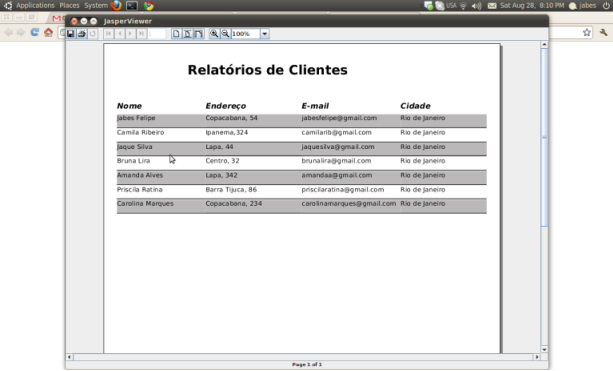Click the Nome column header
The width and height of the screenshot is (613, 371).
tap(129, 106)
